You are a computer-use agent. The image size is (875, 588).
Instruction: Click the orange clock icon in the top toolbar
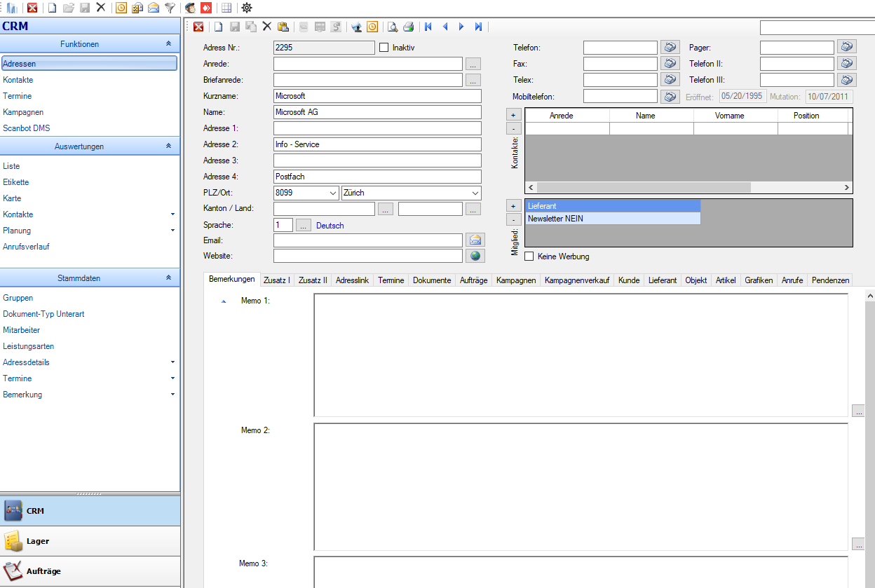(x=121, y=8)
